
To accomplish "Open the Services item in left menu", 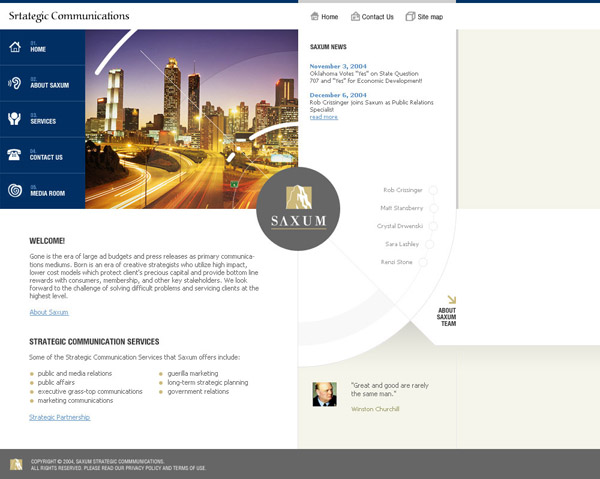I will [43, 121].
